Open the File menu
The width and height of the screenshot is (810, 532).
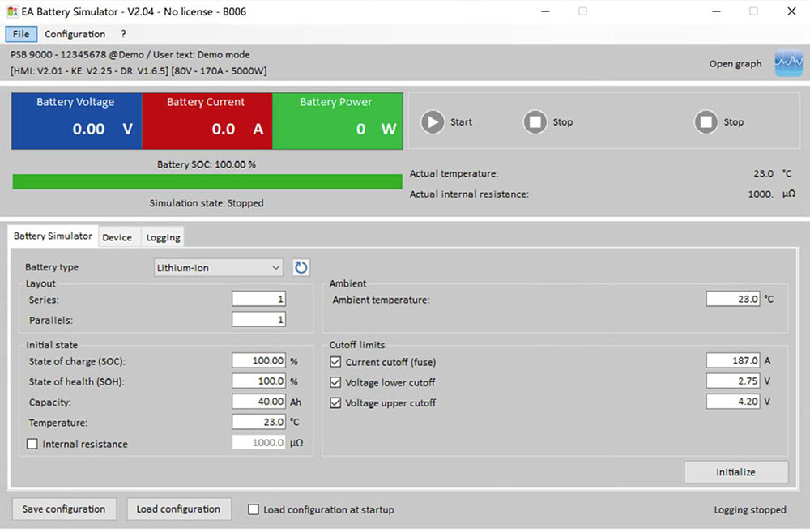21,34
